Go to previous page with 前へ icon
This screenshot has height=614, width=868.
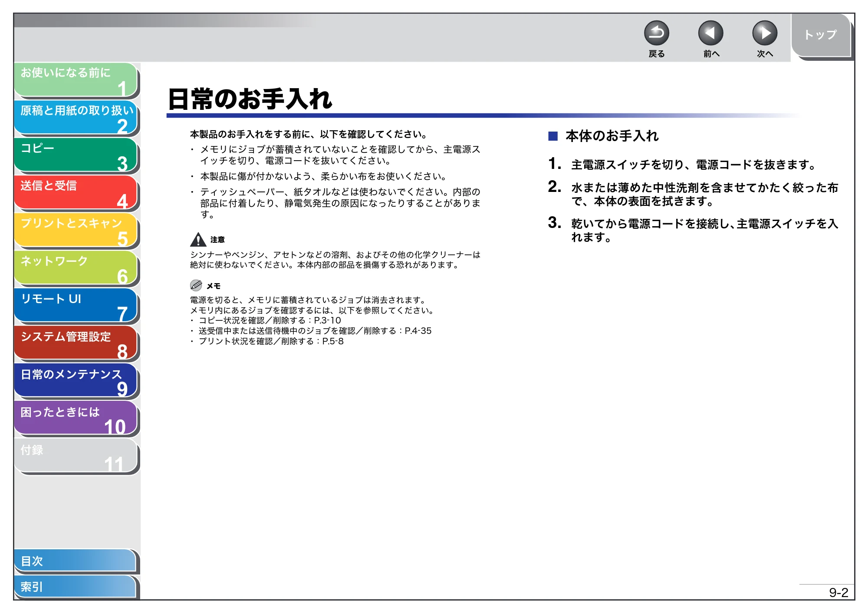coord(710,33)
